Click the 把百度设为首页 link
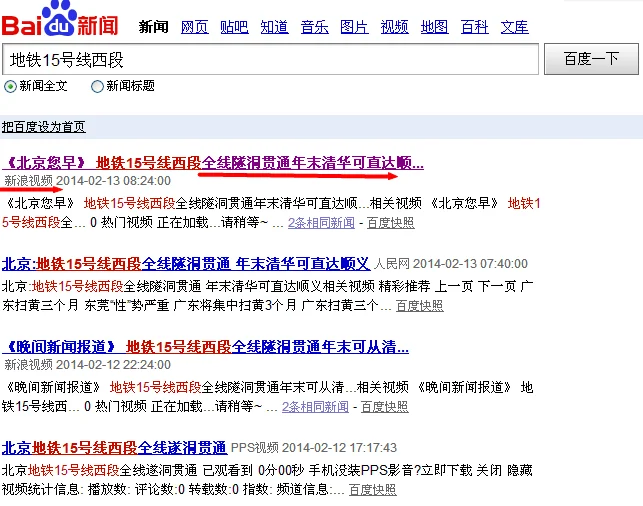Viewport: 643px width, 506px height. pyautogui.click(x=43, y=127)
